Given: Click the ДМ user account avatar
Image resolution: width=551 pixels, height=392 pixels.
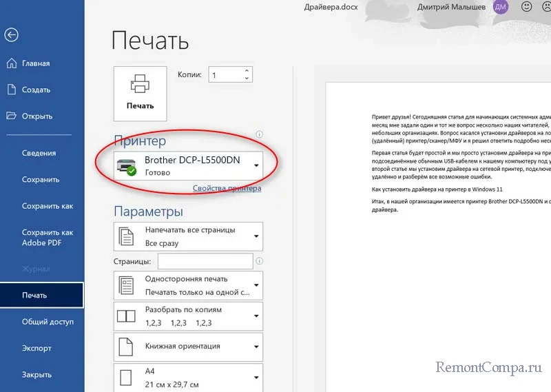Looking at the screenshot, I should [x=501, y=7].
